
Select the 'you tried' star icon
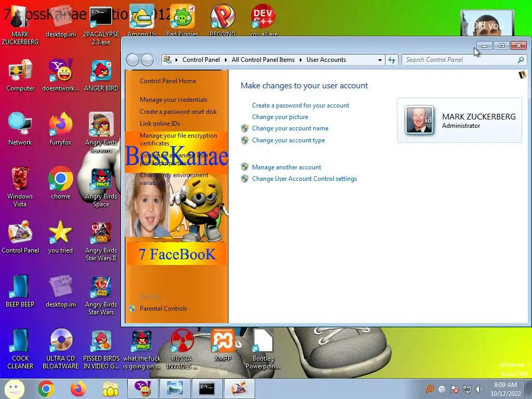click(60, 237)
